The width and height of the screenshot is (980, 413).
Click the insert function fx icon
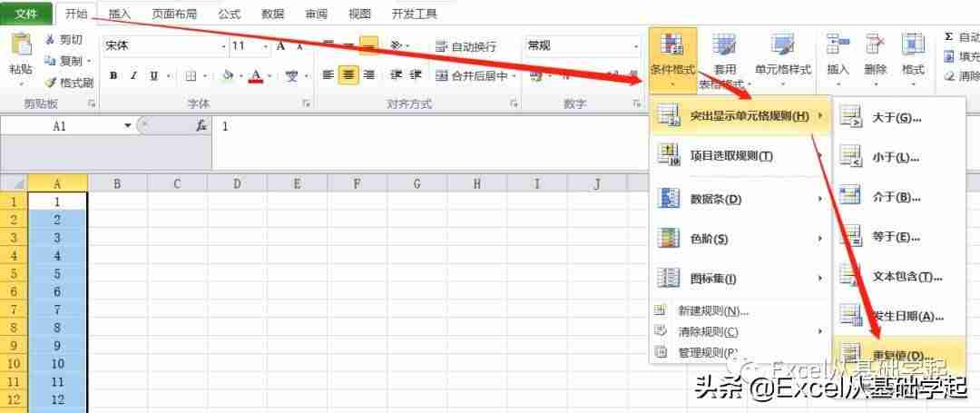[x=201, y=125]
